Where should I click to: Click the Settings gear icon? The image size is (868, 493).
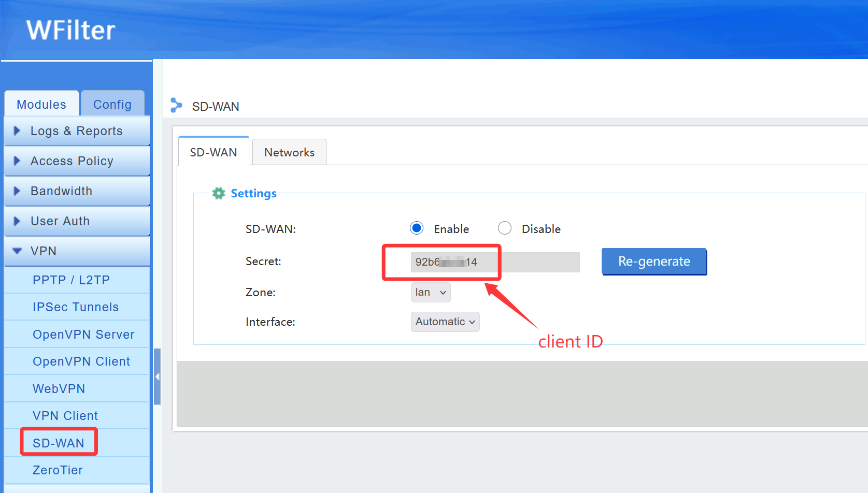tap(219, 193)
